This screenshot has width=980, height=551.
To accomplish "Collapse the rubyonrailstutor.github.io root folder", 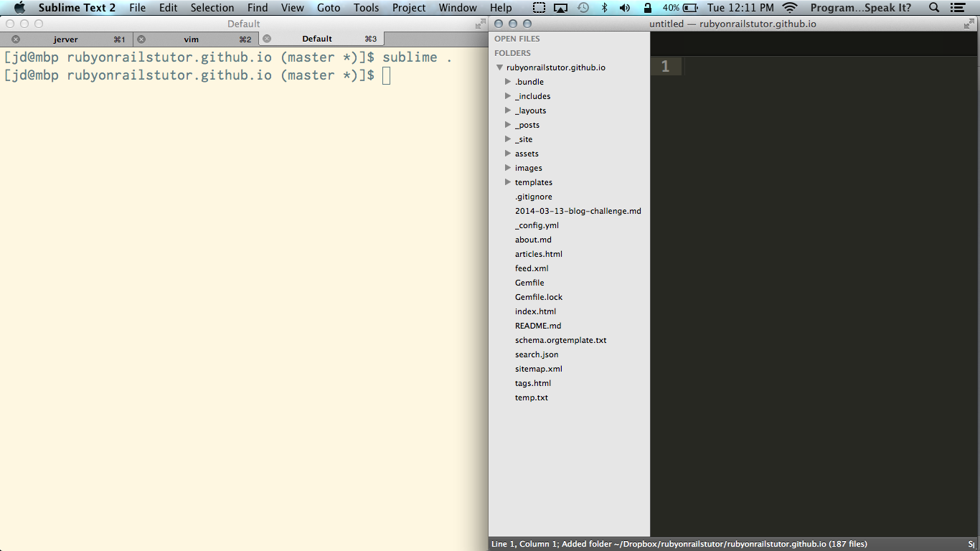I will pos(499,67).
